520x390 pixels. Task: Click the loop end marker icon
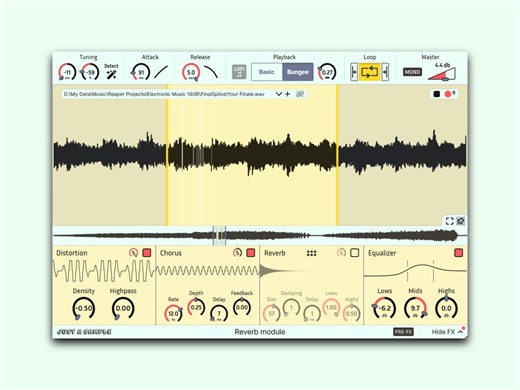coord(385,72)
